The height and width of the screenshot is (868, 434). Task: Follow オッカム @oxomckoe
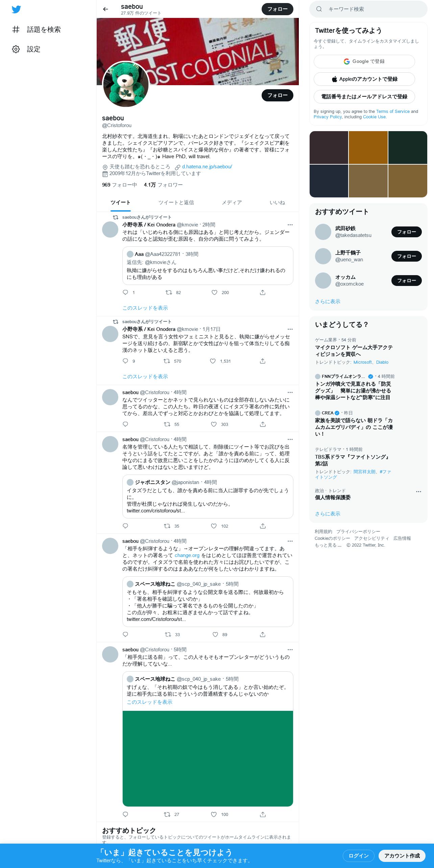407,281
